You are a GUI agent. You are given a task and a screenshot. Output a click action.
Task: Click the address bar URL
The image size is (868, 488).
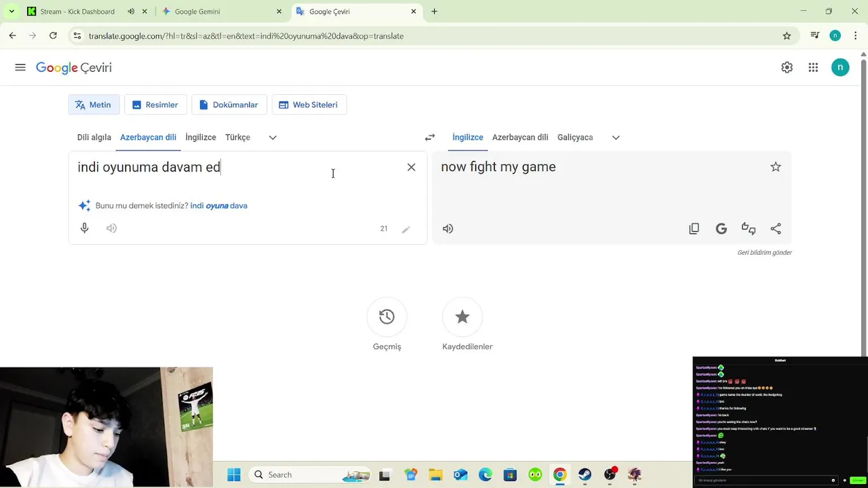(245, 36)
